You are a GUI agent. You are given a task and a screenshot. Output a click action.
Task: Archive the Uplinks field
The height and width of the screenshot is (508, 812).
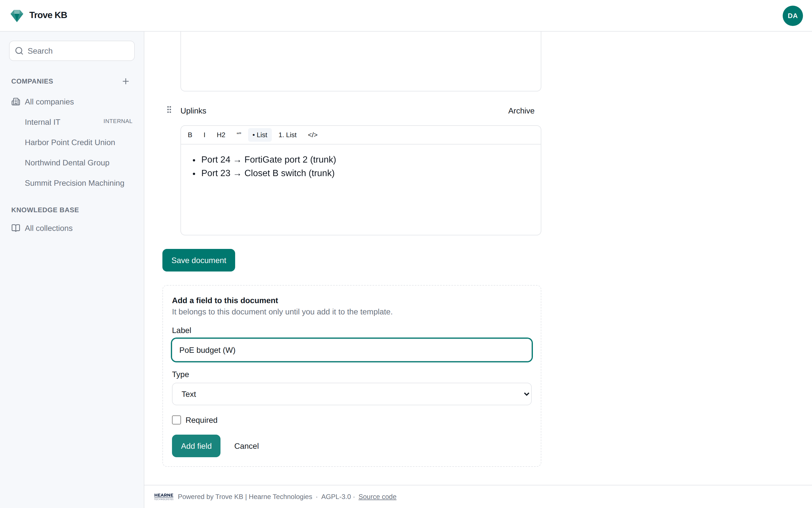[x=521, y=111]
